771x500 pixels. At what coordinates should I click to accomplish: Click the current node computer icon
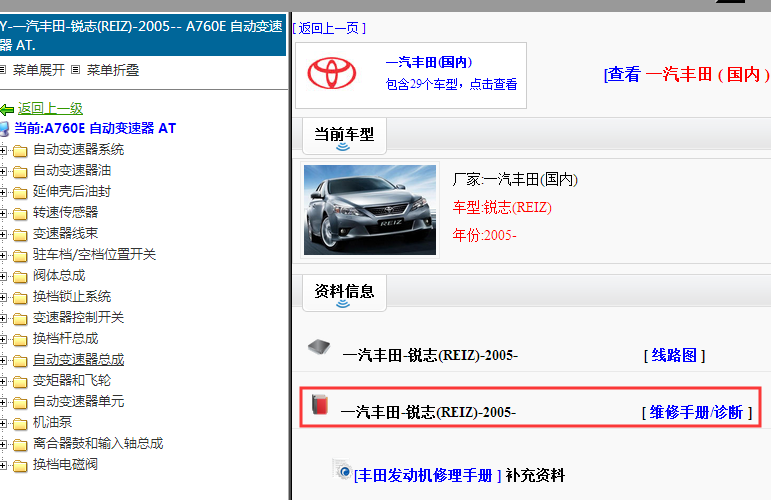click(4, 129)
